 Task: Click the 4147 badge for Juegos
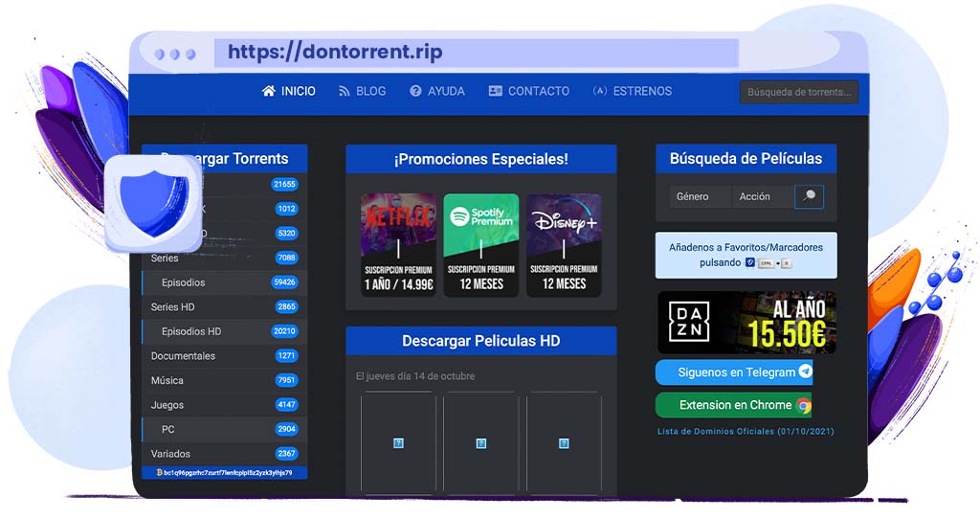tap(286, 405)
